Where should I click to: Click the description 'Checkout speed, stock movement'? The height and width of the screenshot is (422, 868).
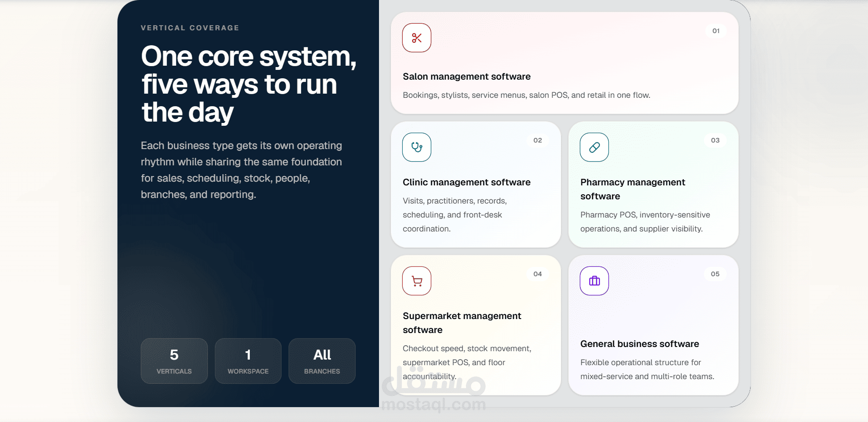pos(467,362)
